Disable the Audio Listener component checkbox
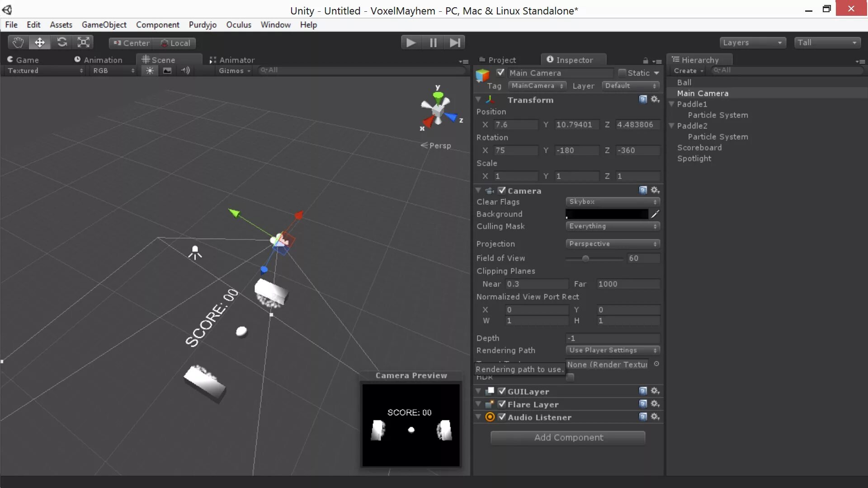 (501, 417)
